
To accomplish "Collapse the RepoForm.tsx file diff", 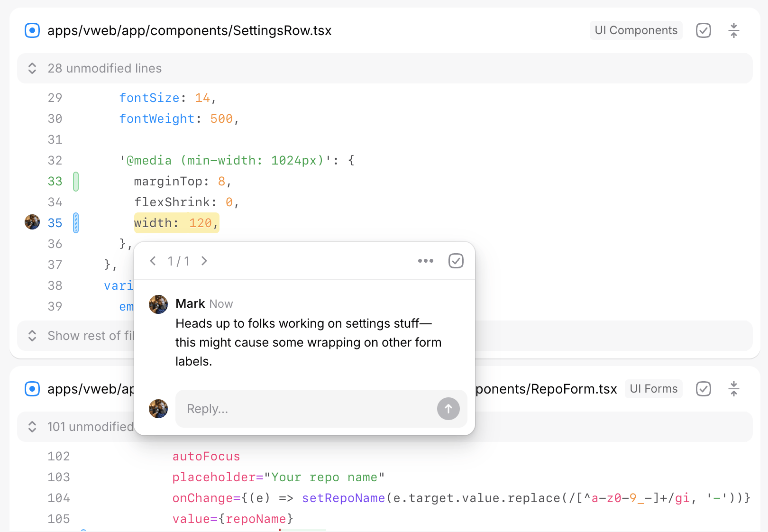I will coord(733,389).
